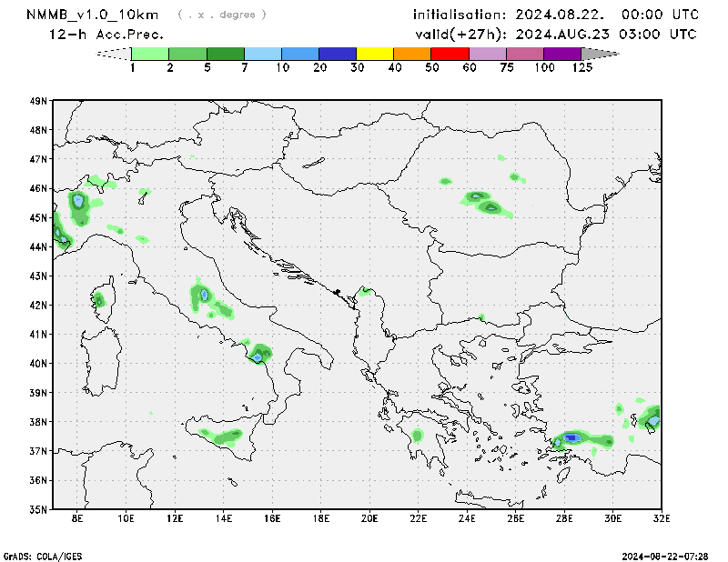Click the dark blue 20–30 legend swatch
The width and height of the screenshot is (728, 562).
pyautogui.click(x=338, y=54)
